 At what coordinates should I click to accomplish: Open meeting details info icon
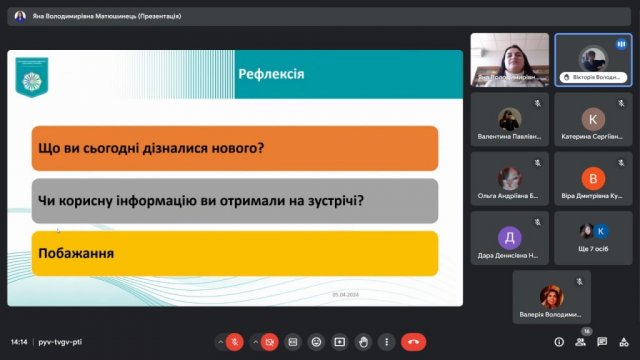[x=559, y=342]
